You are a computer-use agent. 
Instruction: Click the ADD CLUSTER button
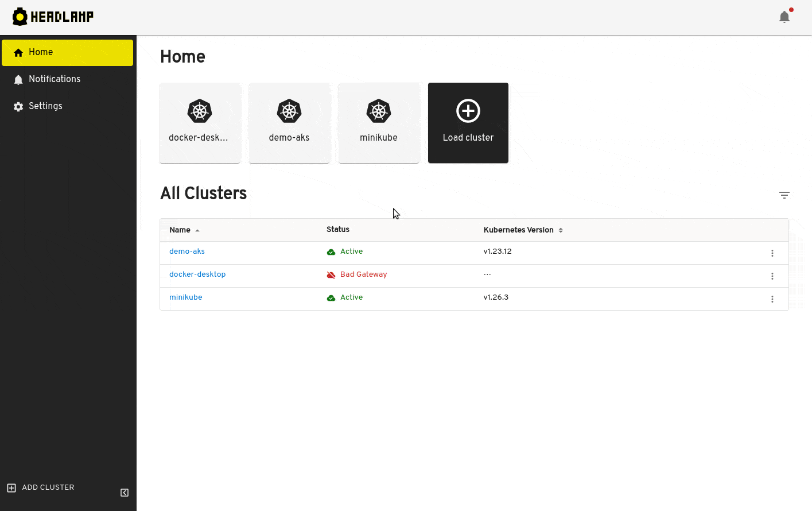(x=41, y=487)
